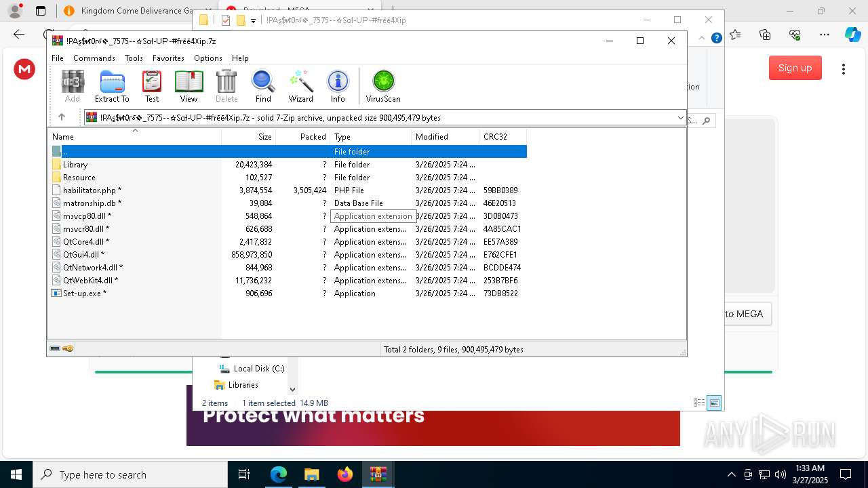Open Firefox from the taskbar

tap(344, 474)
